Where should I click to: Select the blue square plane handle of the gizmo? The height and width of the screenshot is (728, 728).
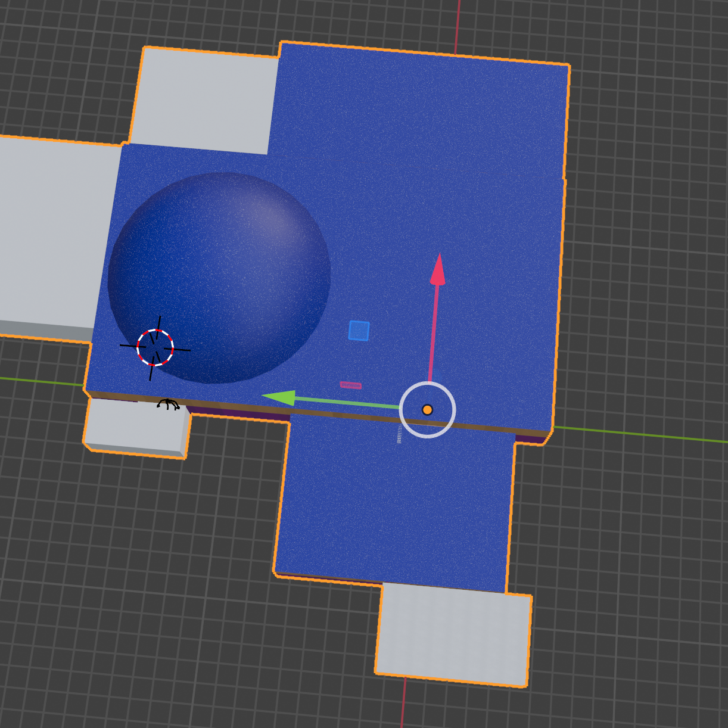[359, 331]
